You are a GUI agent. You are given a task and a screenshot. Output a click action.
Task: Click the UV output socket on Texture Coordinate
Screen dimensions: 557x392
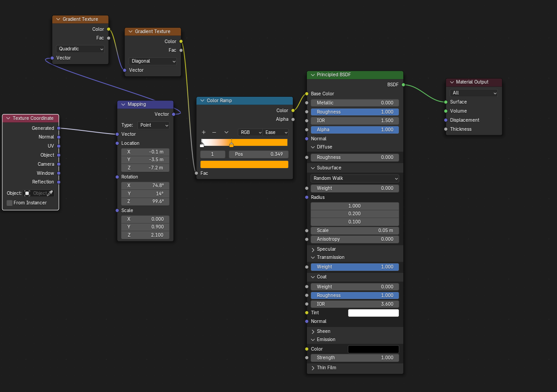59,146
